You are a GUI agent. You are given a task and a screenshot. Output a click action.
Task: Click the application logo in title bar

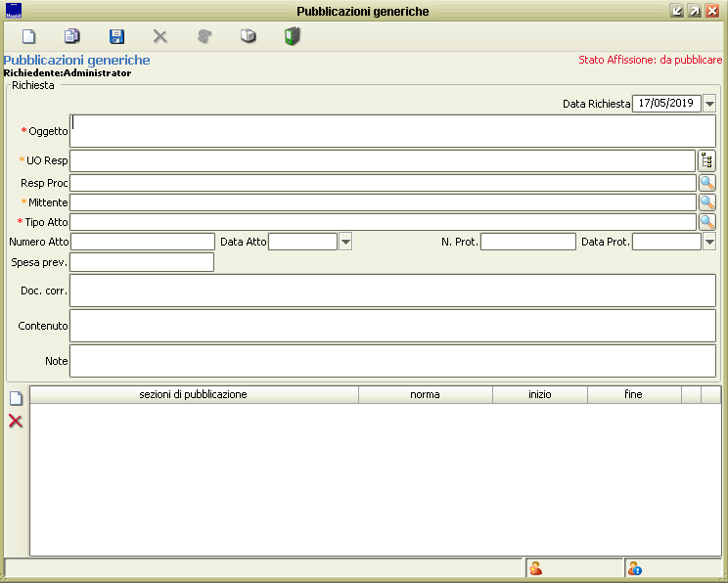[14, 11]
